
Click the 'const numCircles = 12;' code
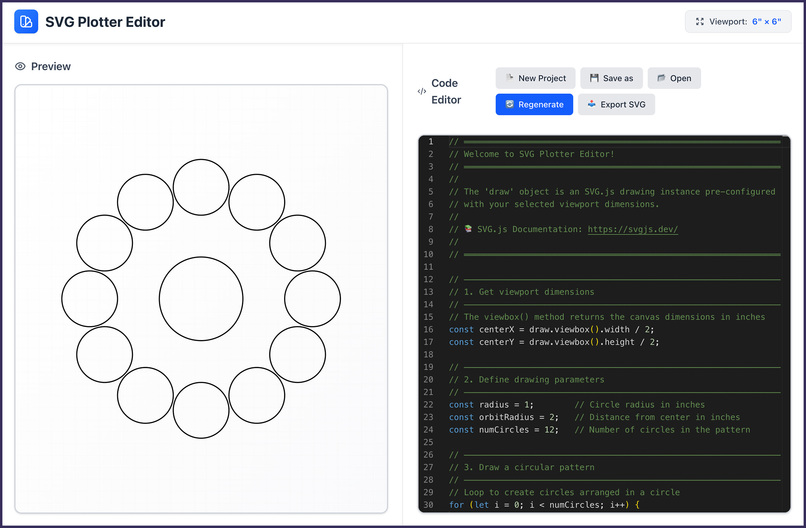(x=504, y=430)
